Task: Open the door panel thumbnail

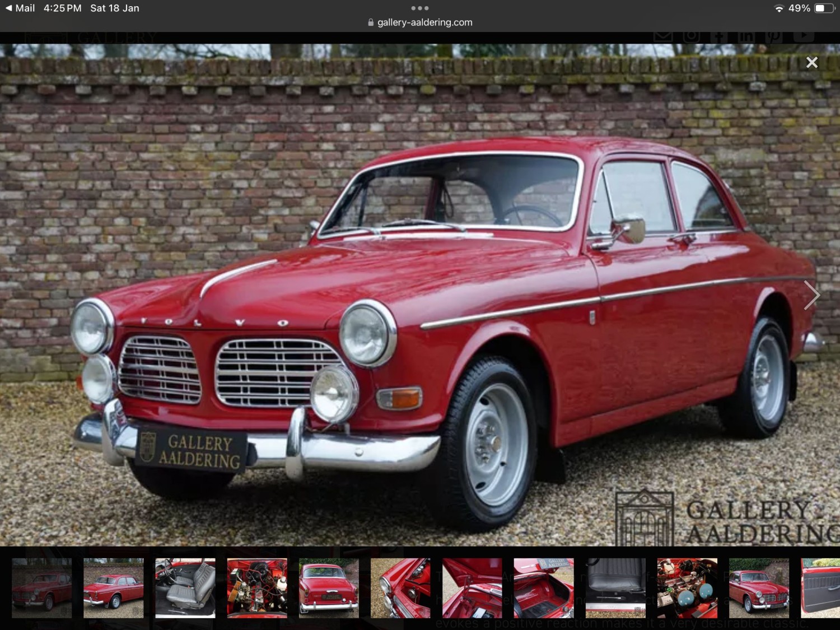Action: (820, 588)
